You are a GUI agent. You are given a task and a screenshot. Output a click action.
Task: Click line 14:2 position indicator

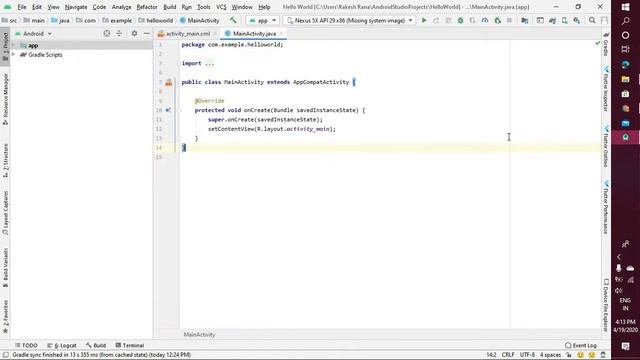tap(491, 355)
